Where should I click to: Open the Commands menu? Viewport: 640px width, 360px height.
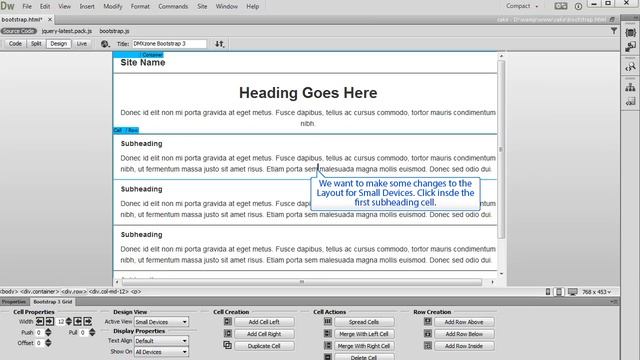pos(173,6)
